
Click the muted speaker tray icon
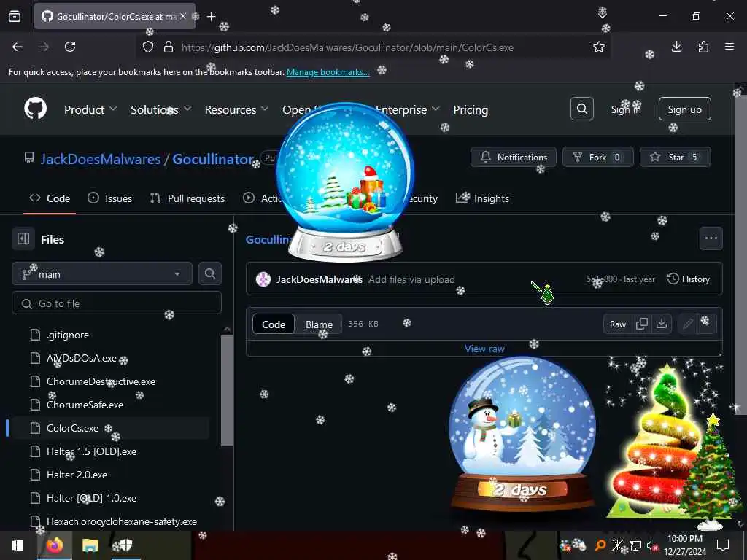click(651, 545)
